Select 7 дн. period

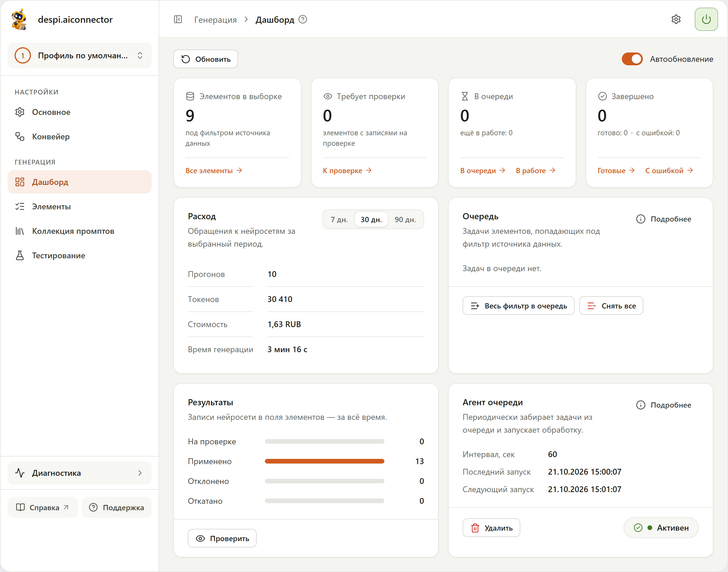pos(339,220)
